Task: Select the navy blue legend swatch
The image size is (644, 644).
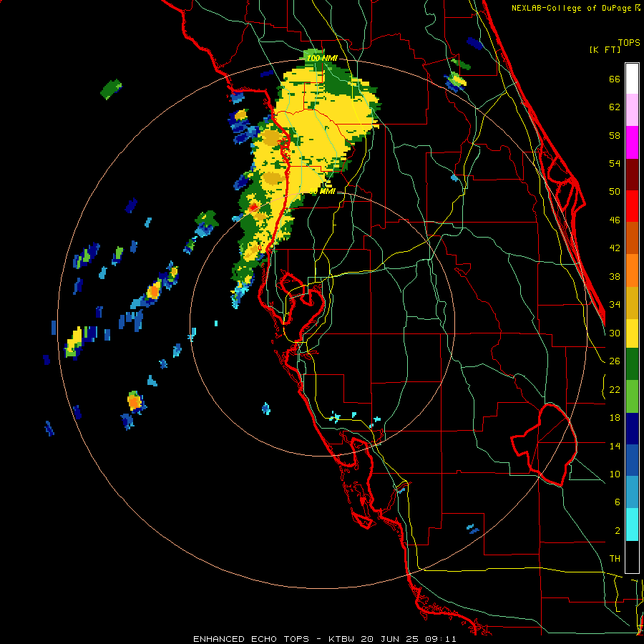Action: [632, 429]
